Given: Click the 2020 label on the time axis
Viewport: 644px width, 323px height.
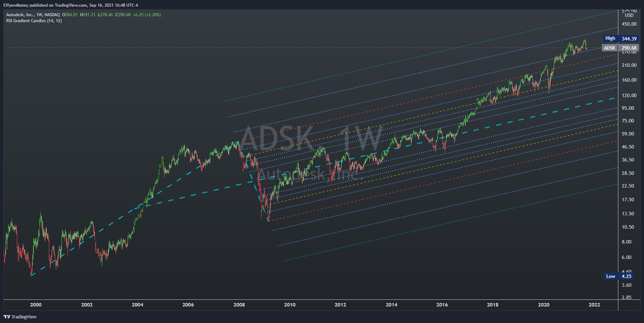Looking at the screenshot, I should pos(543,305).
